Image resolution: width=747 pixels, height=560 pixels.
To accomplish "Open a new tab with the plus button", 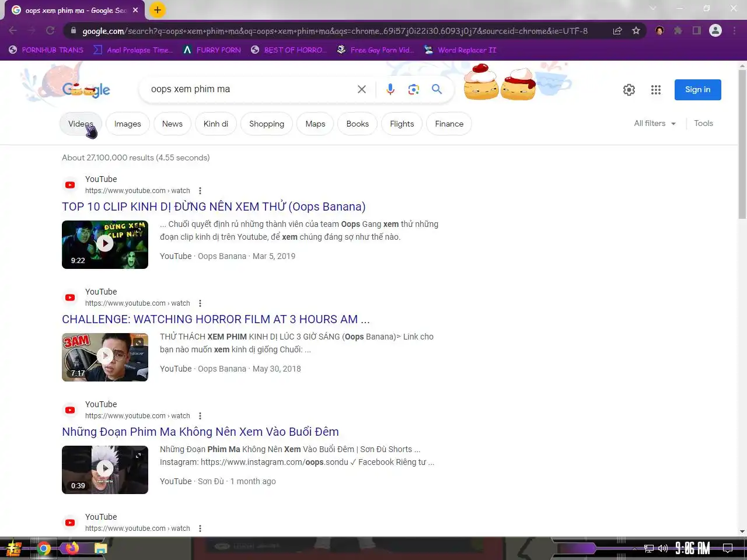I will (158, 10).
